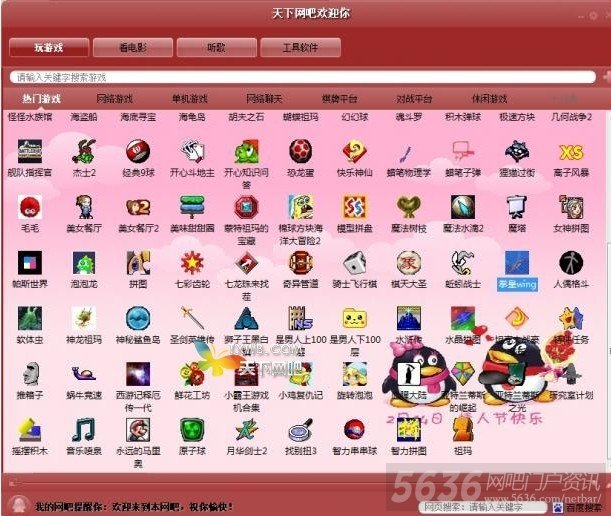Launch 开心知识问答 green frog icon
Image resolution: width=611 pixels, height=516 pixels.
[x=246, y=151]
